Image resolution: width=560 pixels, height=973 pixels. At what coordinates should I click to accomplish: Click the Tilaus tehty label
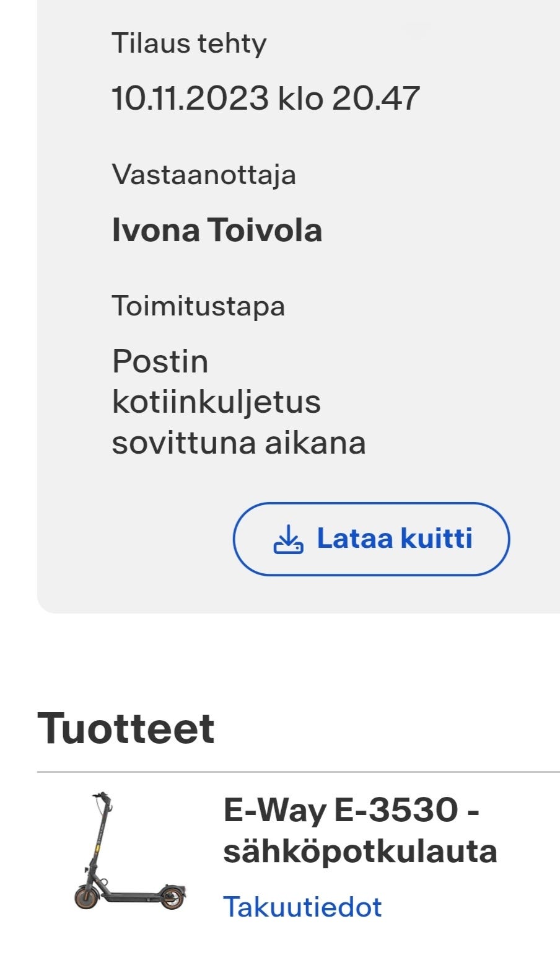pos(189,43)
